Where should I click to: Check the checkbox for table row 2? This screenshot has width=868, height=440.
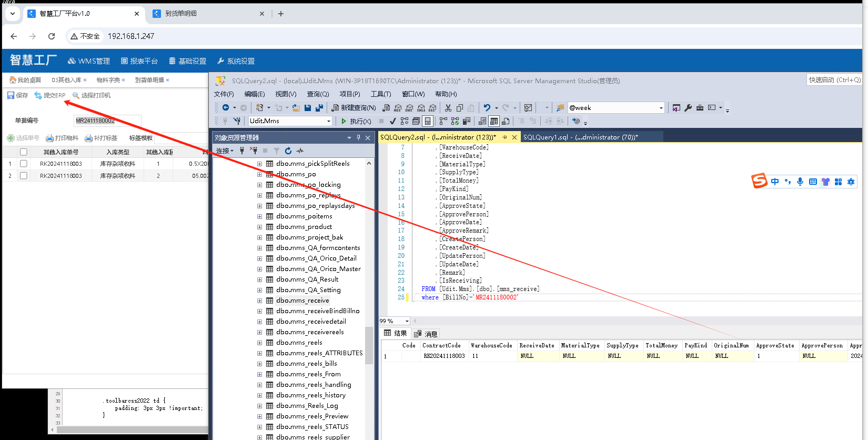coord(24,176)
